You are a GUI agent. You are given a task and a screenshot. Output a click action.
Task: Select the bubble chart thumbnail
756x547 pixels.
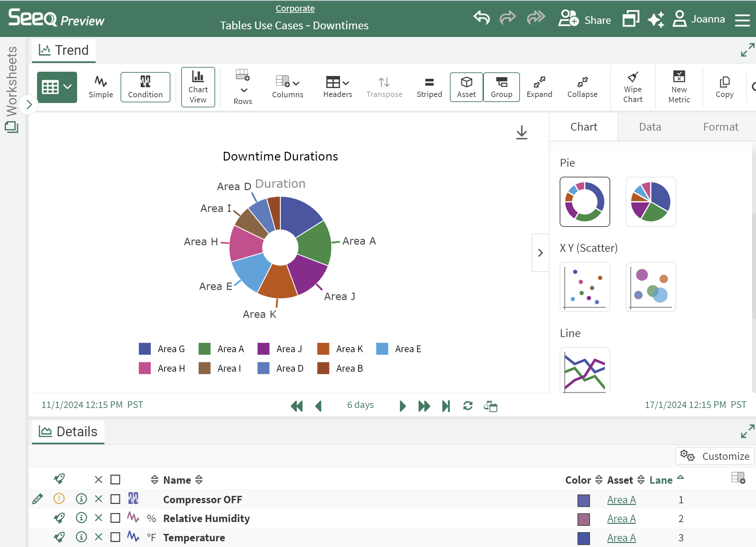651,287
